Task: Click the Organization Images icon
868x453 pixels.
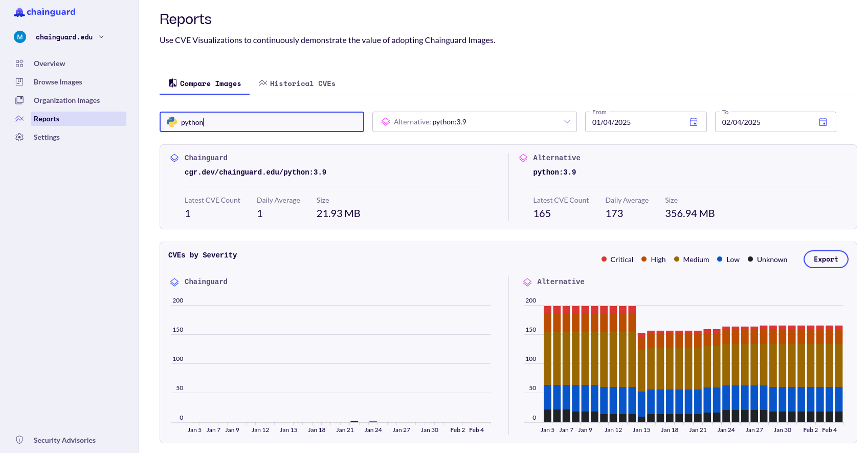Action: tap(19, 100)
